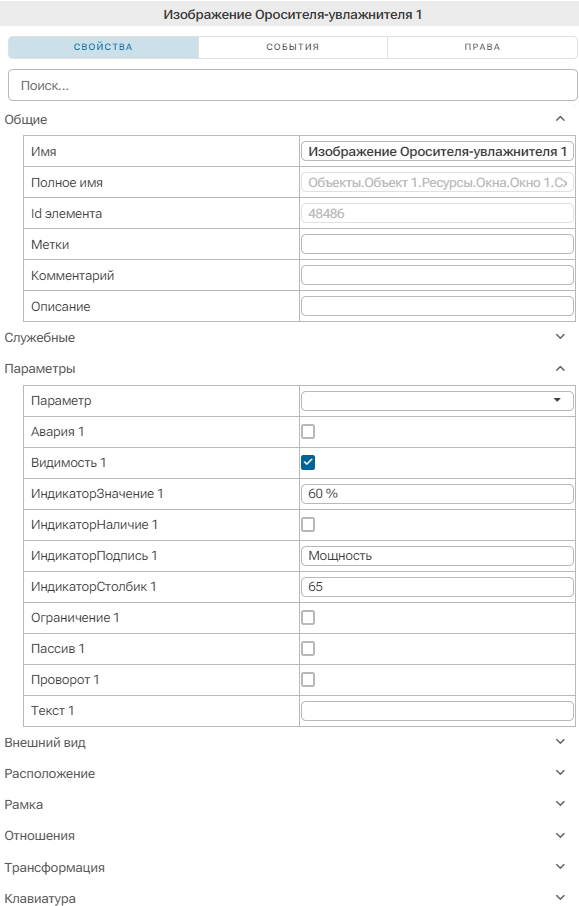The height and width of the screenshot is (906, 579).
Task: Open the Параметр dropdown list
Action: 437,400
